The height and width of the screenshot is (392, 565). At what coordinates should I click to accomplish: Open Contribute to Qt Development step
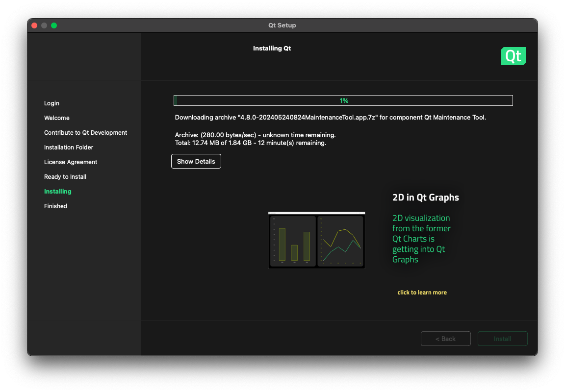[x=85, y=133]
